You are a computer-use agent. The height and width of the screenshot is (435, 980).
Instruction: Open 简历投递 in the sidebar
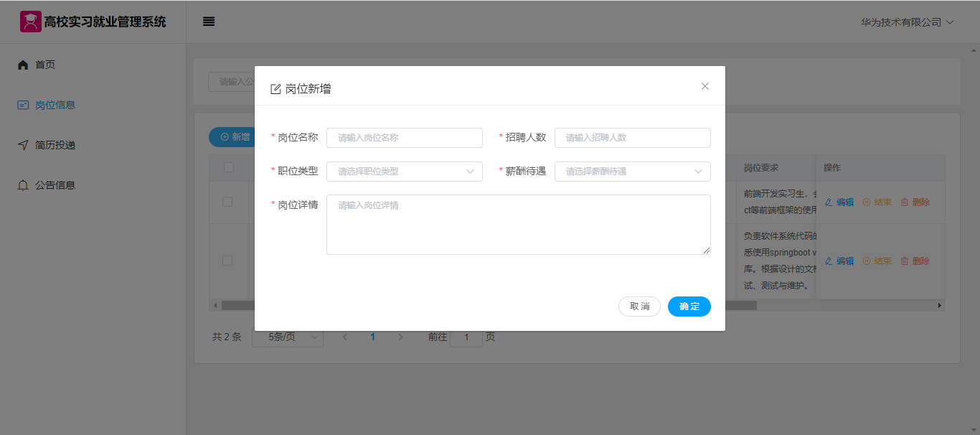point(55,145)
